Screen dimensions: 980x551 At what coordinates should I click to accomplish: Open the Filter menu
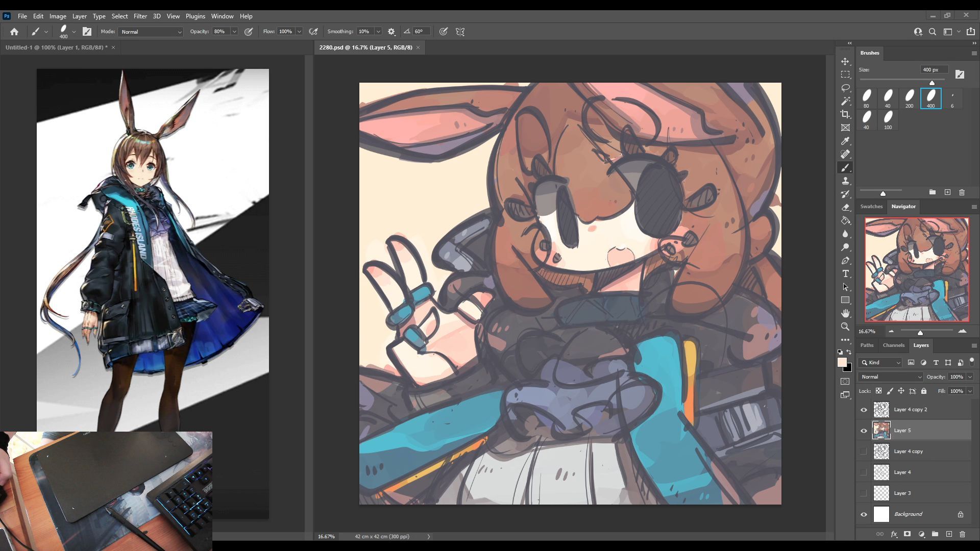pos(140,16)
